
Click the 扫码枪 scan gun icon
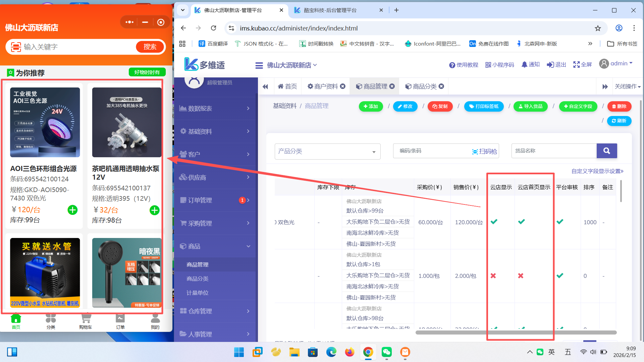(x=475, y=152)
